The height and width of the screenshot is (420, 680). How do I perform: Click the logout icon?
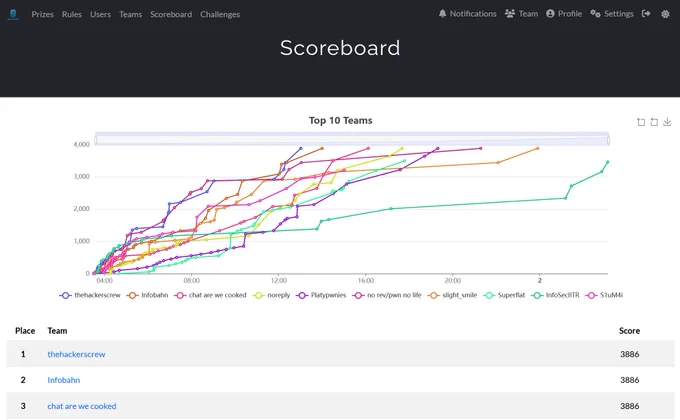coord(646,14)
